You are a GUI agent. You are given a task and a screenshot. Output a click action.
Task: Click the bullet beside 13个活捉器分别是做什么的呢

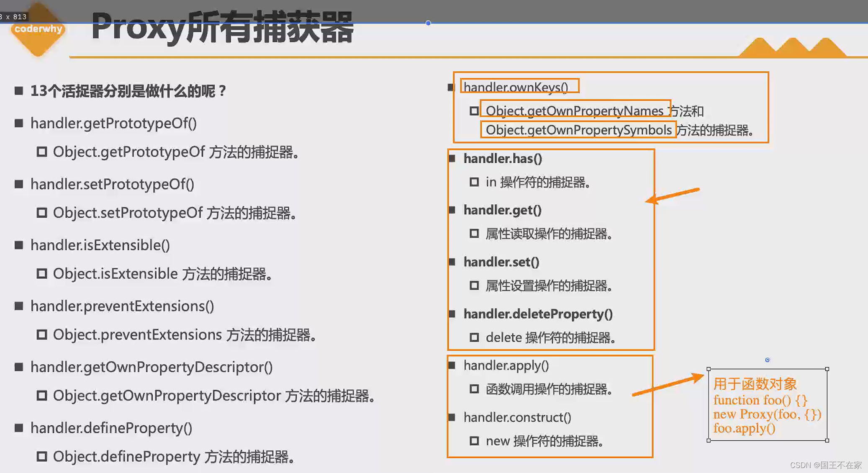18,90
